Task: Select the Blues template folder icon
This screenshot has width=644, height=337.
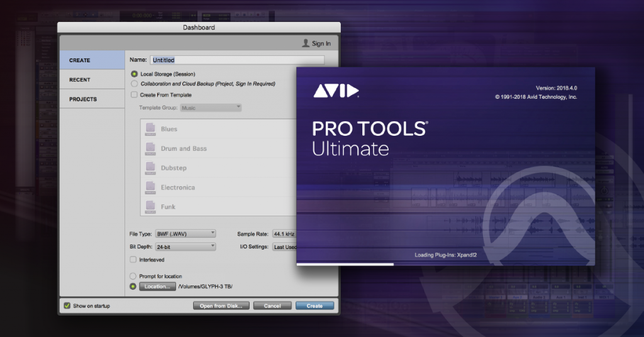Action: point(150,129)
